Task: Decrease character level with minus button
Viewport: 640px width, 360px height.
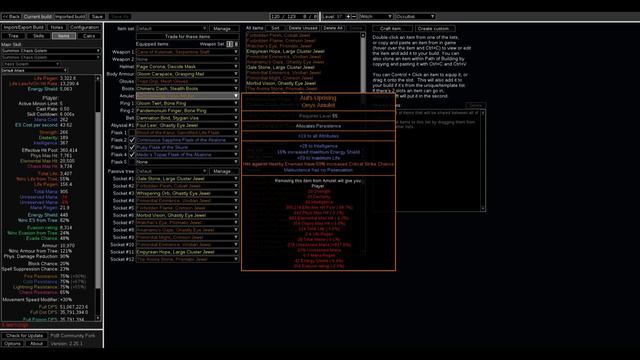Action: click(x=354, y=16)
